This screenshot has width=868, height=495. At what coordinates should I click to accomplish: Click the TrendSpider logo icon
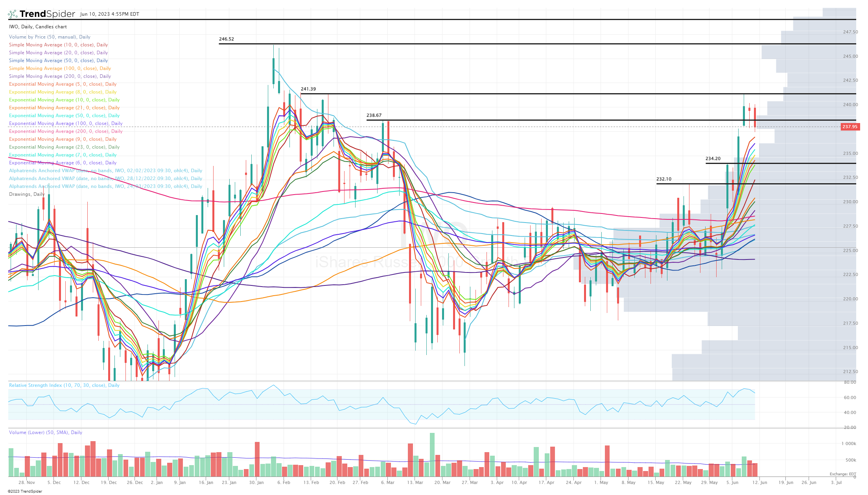(x=13, y=14)
